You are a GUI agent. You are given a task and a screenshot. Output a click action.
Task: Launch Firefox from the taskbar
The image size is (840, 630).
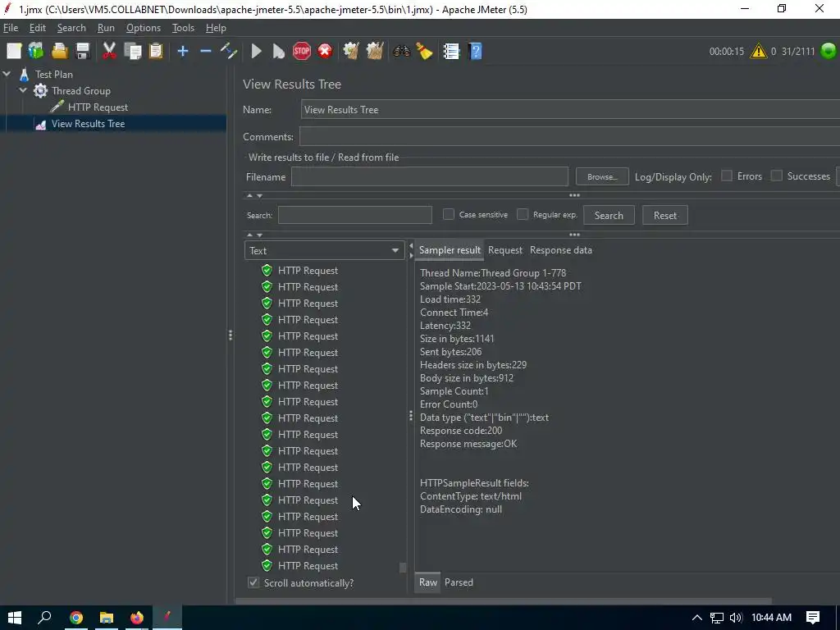click(137, 618)
